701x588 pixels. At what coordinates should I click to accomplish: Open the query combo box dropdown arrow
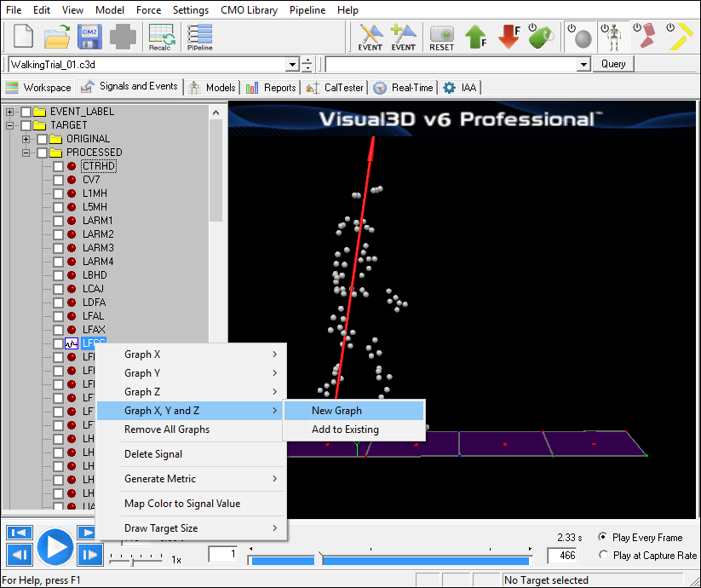[583, 65]
